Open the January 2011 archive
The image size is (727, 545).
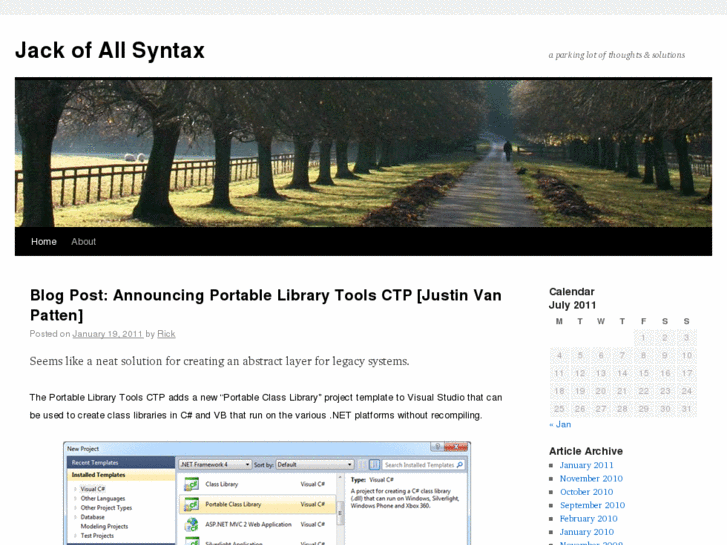pyautogui.click(x=587, y=465)
